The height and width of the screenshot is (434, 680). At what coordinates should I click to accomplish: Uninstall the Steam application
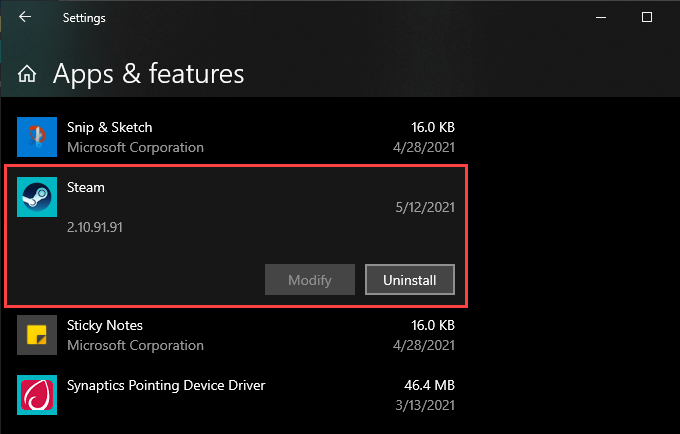410,280
